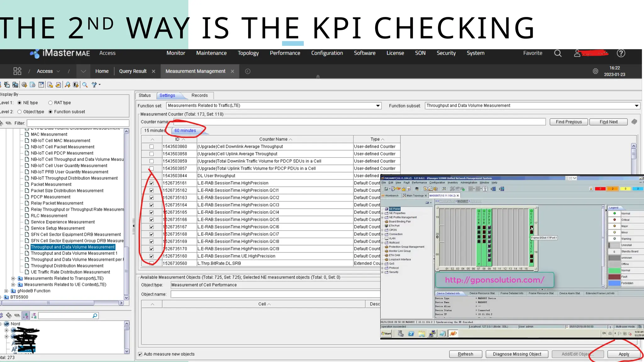This screenshot has width=644, height=362.
Task: Click the gear with lightning toolbar icon
Action: (24, 85)
